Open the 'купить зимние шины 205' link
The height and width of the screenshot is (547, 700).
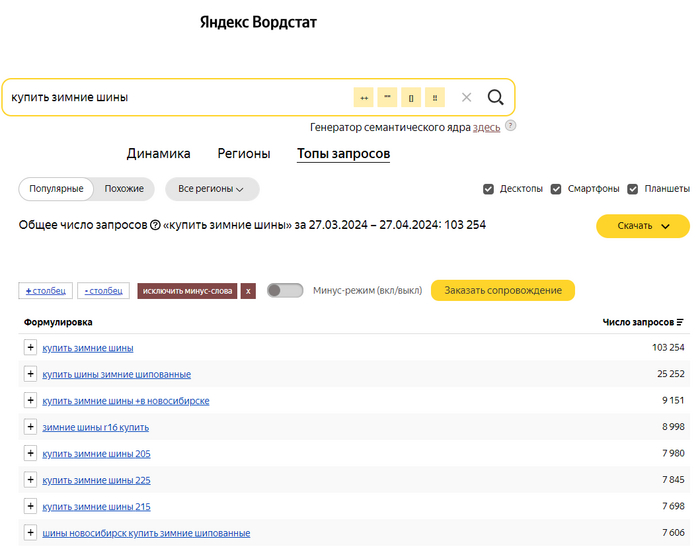pos(96,454)
